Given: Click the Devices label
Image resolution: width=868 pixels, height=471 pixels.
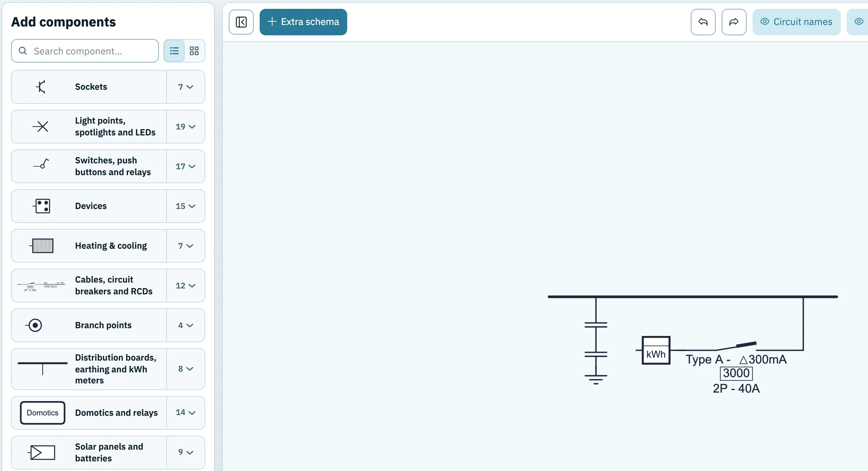Looking at the screenshot, I should [91, 206].
